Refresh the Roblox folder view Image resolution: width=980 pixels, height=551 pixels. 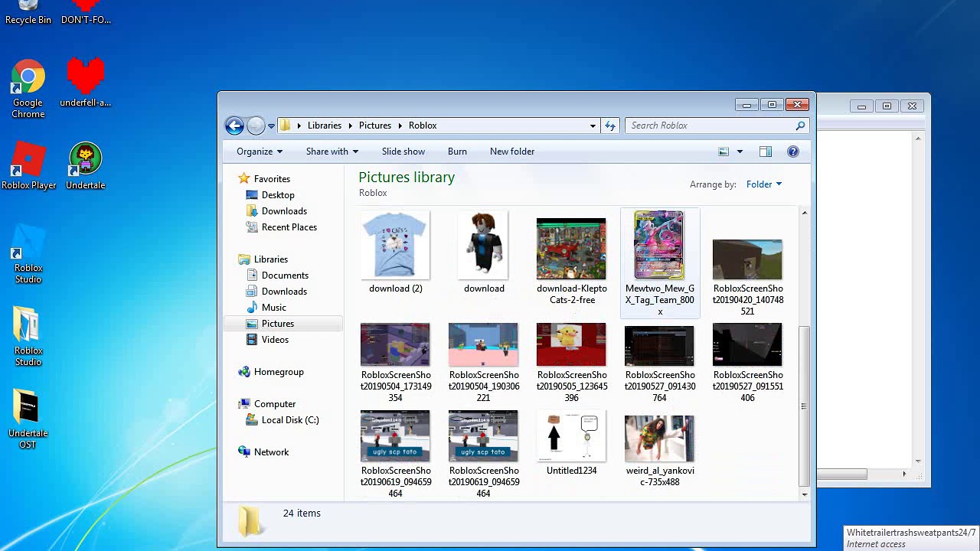coord(610,126)
